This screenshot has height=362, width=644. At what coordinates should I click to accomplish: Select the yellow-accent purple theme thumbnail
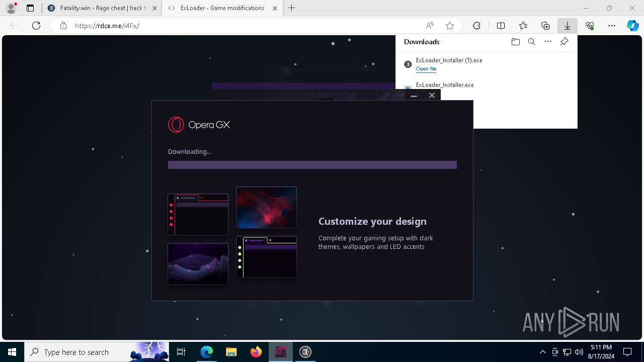(x=266, y=257)
